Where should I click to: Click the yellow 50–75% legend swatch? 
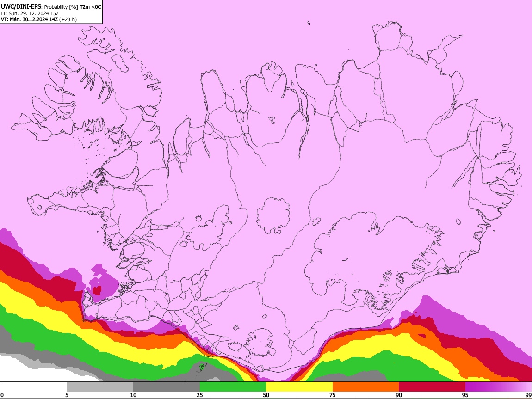pyautogui.click(x=299, y=387)
